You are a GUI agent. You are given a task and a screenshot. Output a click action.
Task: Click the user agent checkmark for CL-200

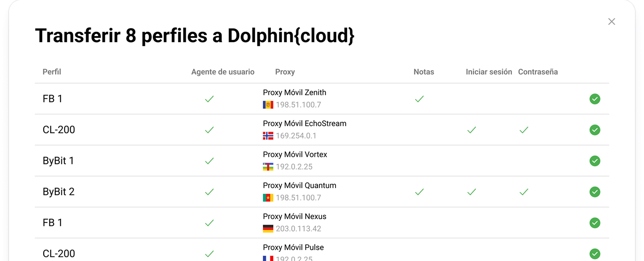pyautogui.click(x=209, y=130)
